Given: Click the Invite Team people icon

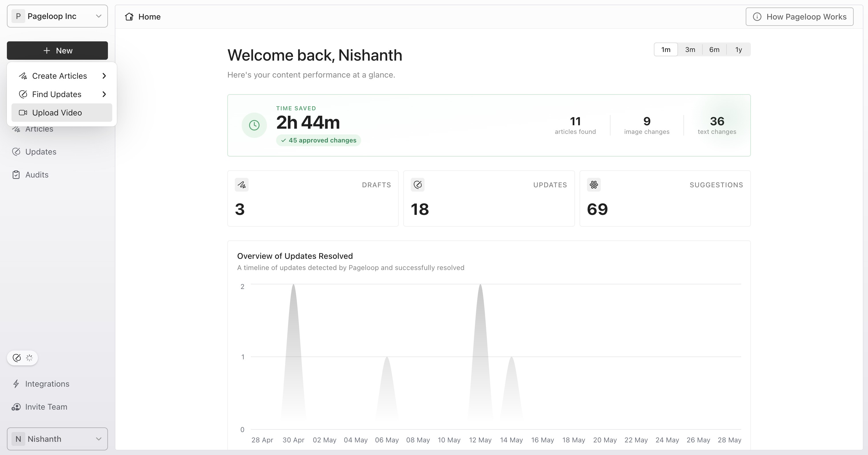Looking at the screenshot, I should [16, 407].
